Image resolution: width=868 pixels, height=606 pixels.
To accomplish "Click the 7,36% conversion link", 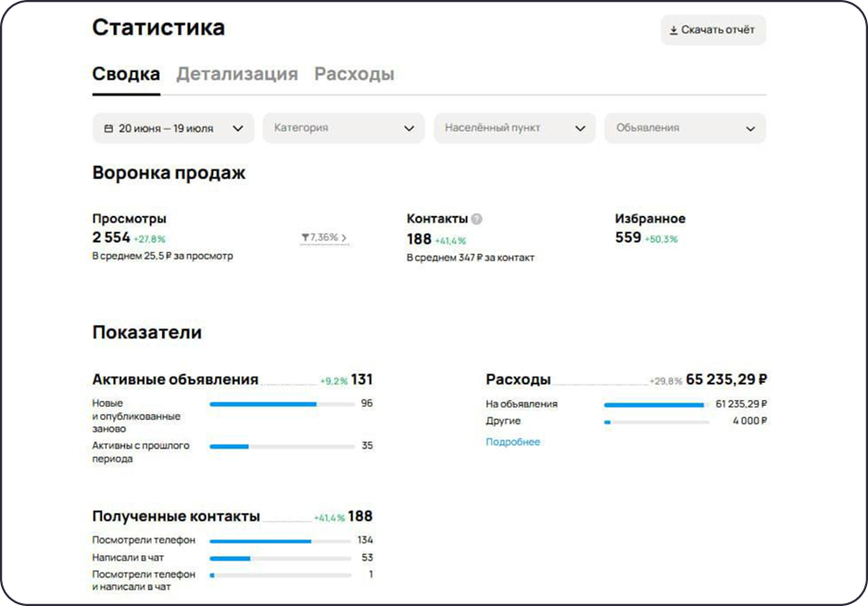I will click(x=324, y=238).
